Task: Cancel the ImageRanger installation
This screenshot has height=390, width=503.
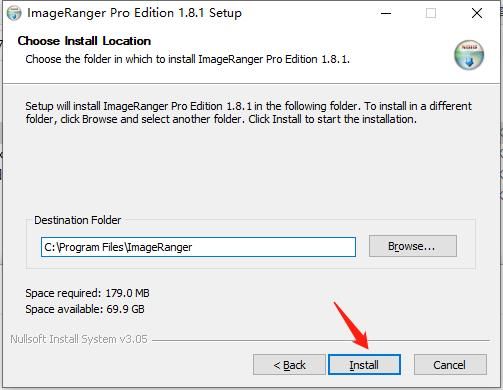Action: point(450,365)
